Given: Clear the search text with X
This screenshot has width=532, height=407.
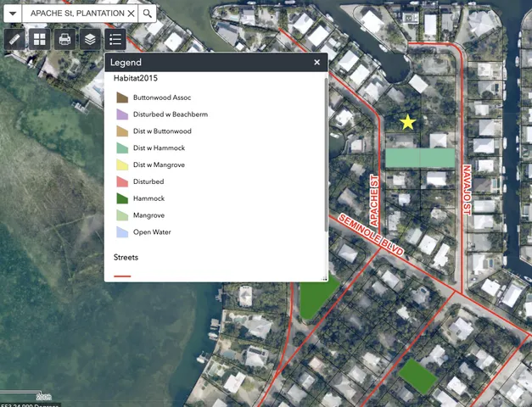Looking at the screenshot, I should 131,14.
